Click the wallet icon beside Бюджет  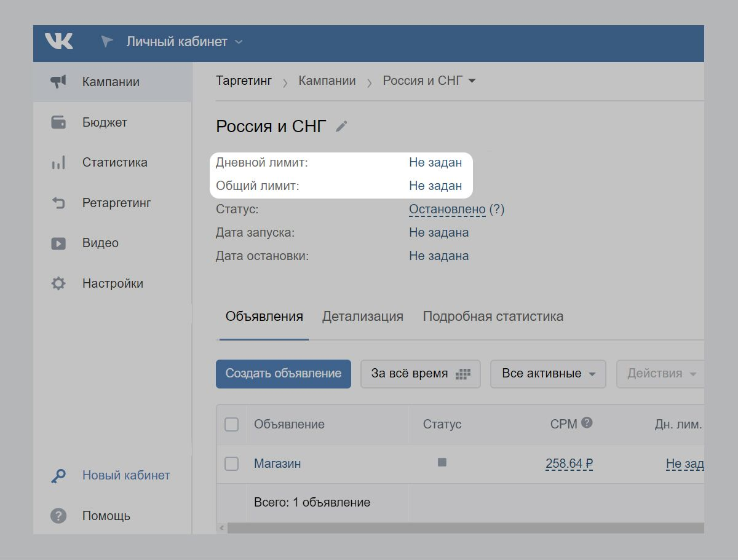click(58, 122)
